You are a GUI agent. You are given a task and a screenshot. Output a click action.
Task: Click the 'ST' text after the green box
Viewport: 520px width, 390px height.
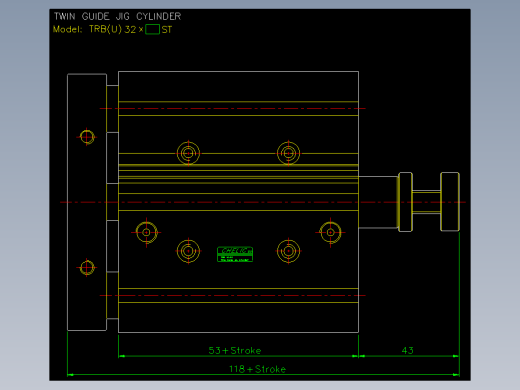[x=167, y=30]
